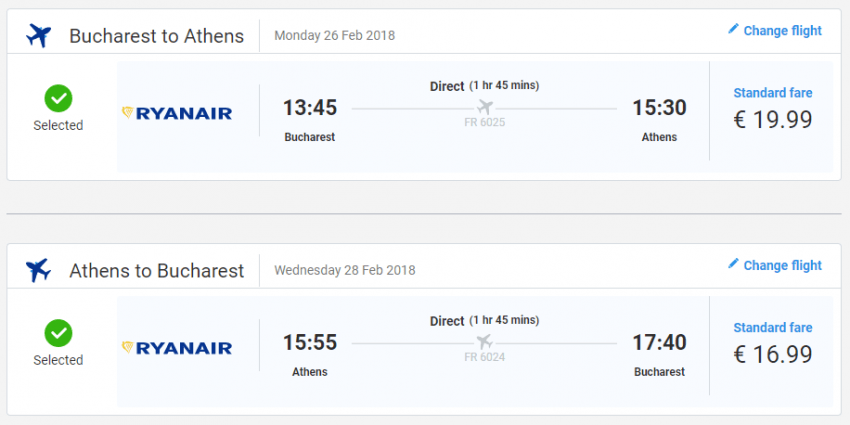Click the plane icon above FR 6025
The width and height of the screenshot is (850, 425).
(x=486, y=107)
